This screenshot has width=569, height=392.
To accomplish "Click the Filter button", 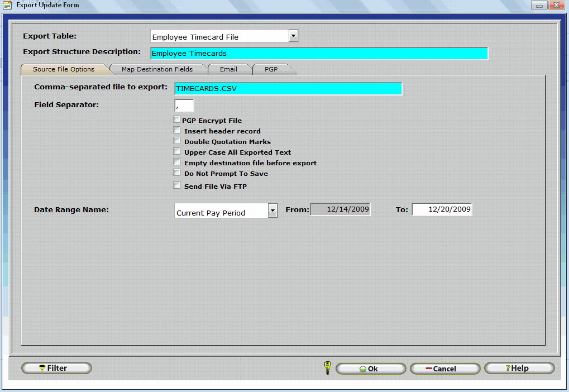I will (x=56, y=368).
